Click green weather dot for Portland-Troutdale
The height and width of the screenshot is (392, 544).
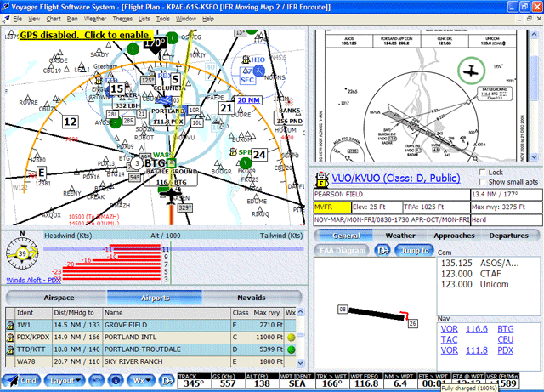291,349
